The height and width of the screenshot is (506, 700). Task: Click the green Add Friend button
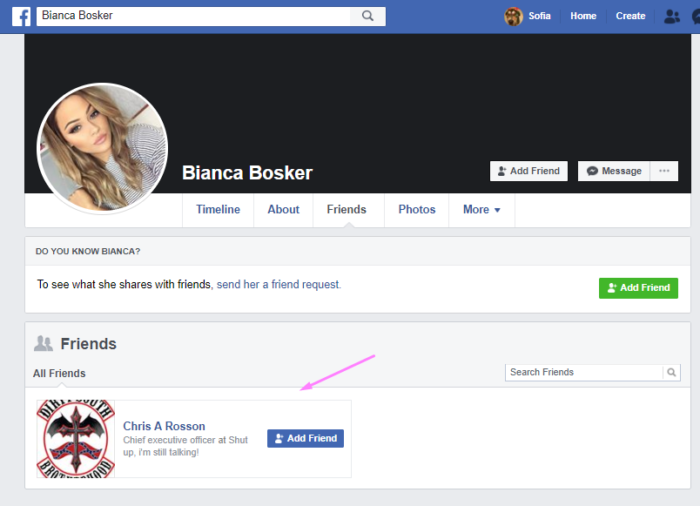pos(638,288)
